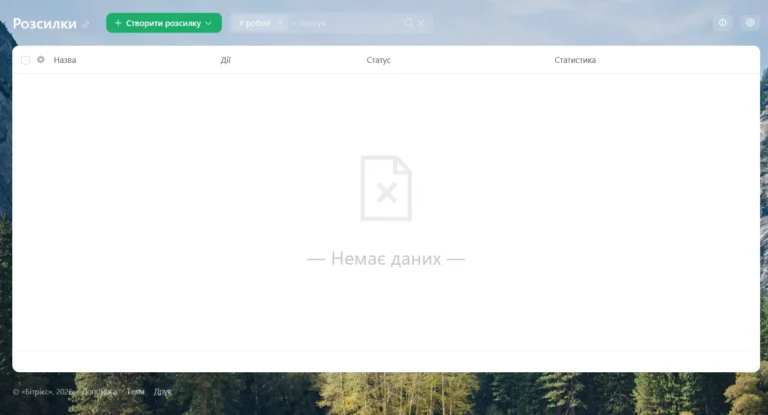Open the grid column settings gear
This screenshot has height=415, width=768.
pyautogui.click(x=41, y=60)
